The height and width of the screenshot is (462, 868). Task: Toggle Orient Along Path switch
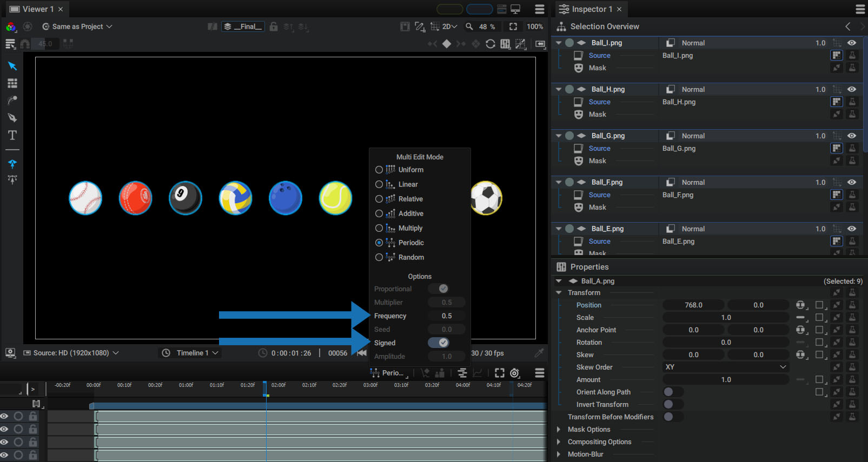tap(673, 392)
